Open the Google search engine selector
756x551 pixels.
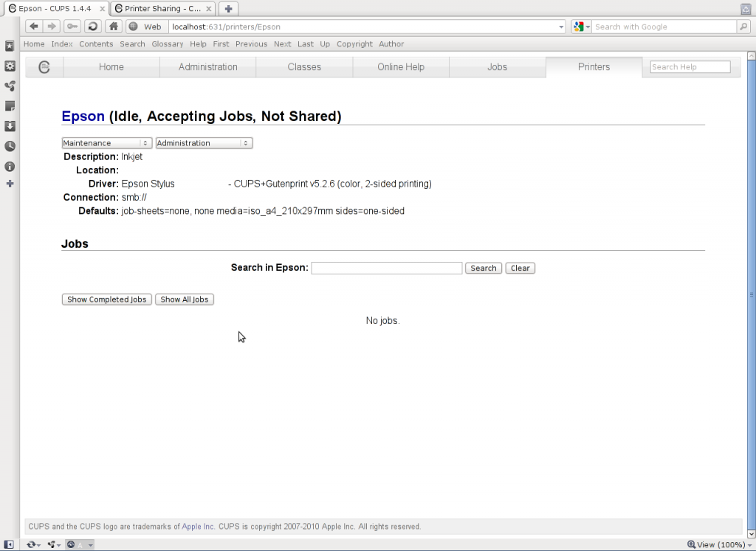click(x=581, y=27)
